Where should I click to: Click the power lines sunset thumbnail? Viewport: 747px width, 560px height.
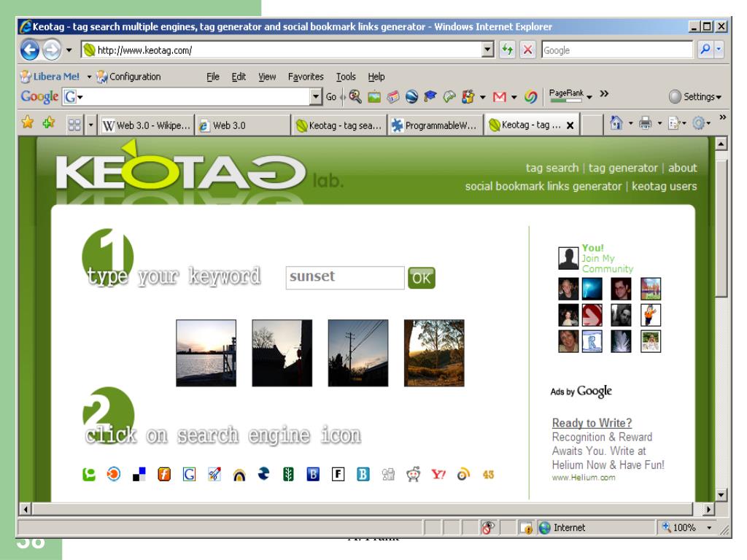358,353
